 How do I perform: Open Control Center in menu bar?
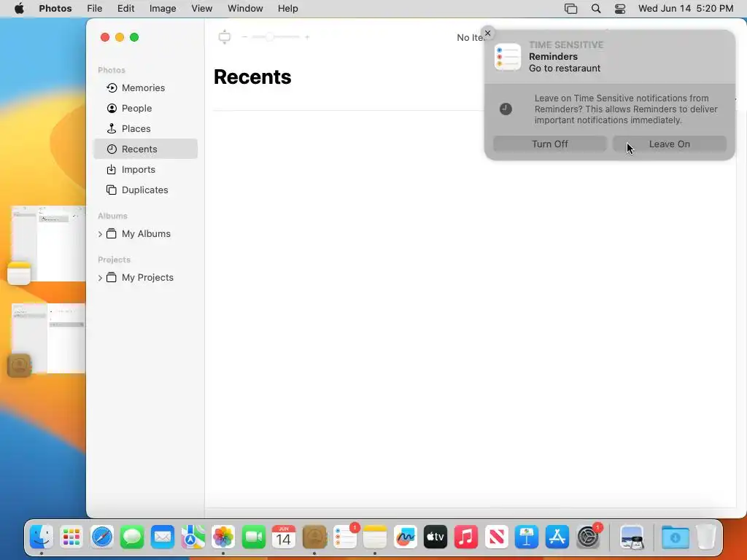620,9
